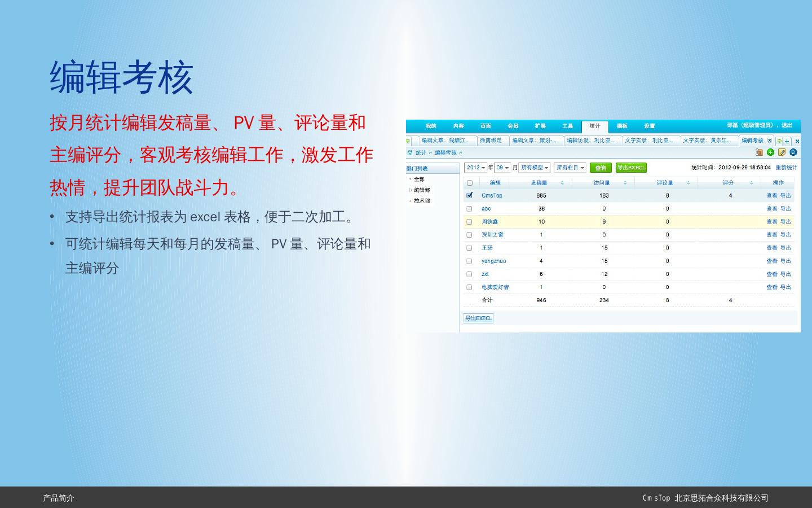This screenshot has width=812, height=508.
Task: Open the 2012 year dropdown
Action: click(x=475, y=168)
